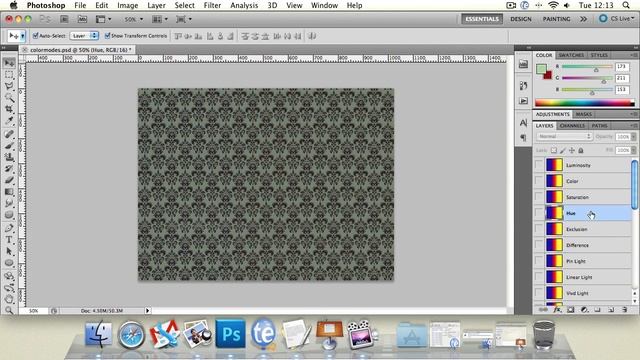Select the Path Selection tool
This screenshot has height=360, width=640.
[9, 251]
